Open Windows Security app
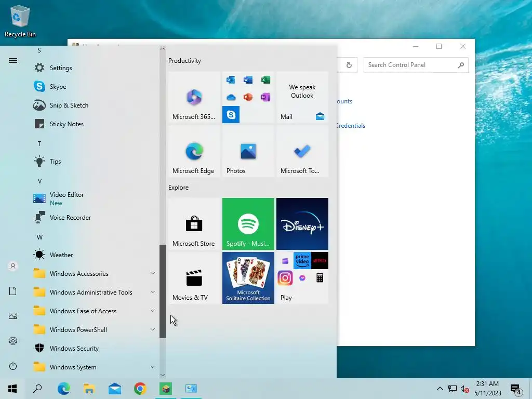532x399 pixels. (x=95, y=349)
